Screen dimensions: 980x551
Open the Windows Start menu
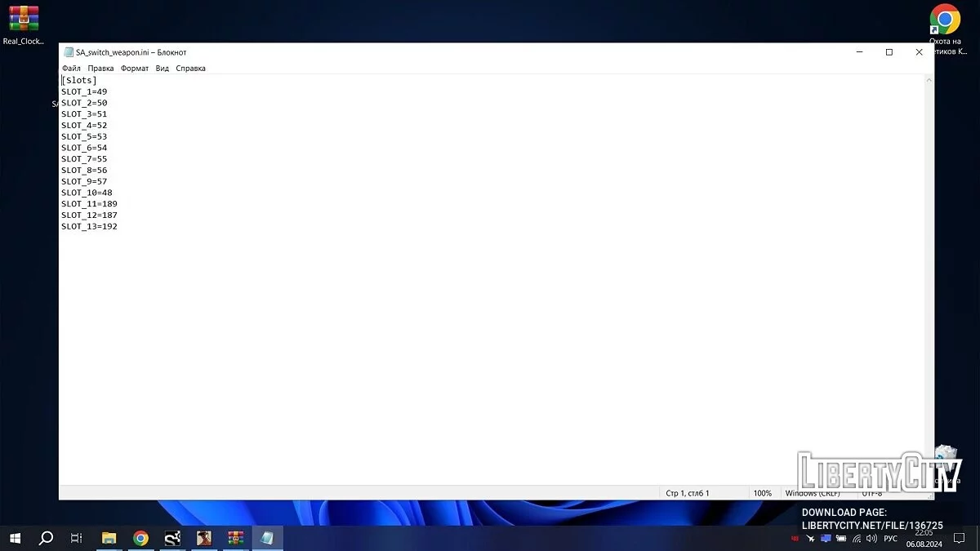coord(15,538)
